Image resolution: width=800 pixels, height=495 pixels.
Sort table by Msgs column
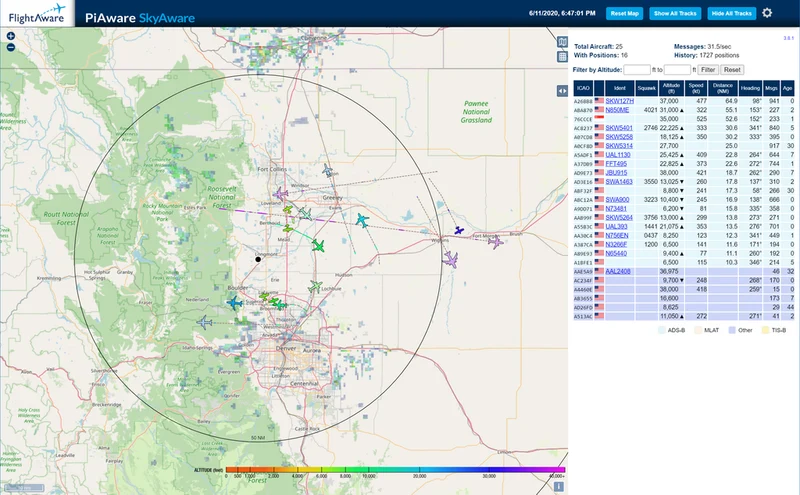pyautogui.click(x=771, y=88)
